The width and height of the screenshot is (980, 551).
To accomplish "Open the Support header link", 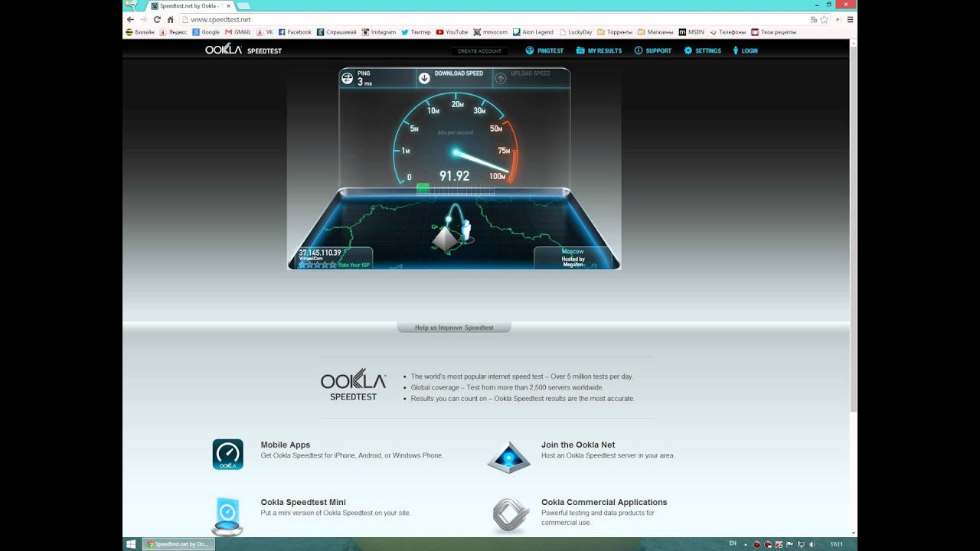I will click(652, 51).
